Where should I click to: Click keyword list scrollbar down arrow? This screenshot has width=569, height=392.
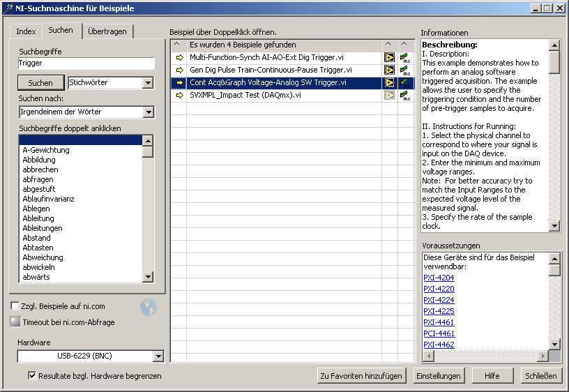[148, 277]
